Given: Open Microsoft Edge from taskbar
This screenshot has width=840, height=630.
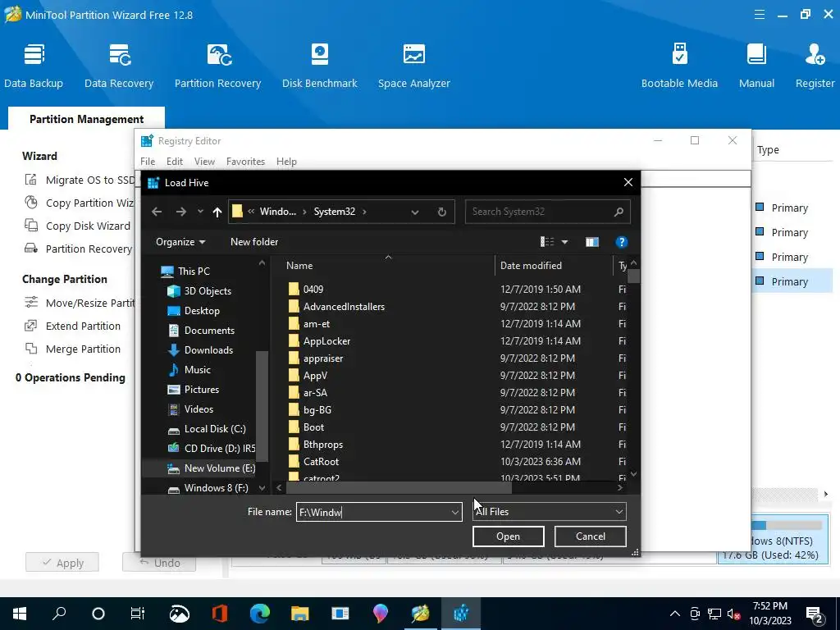Looking at the screenshot, I should tap(260, 614).
